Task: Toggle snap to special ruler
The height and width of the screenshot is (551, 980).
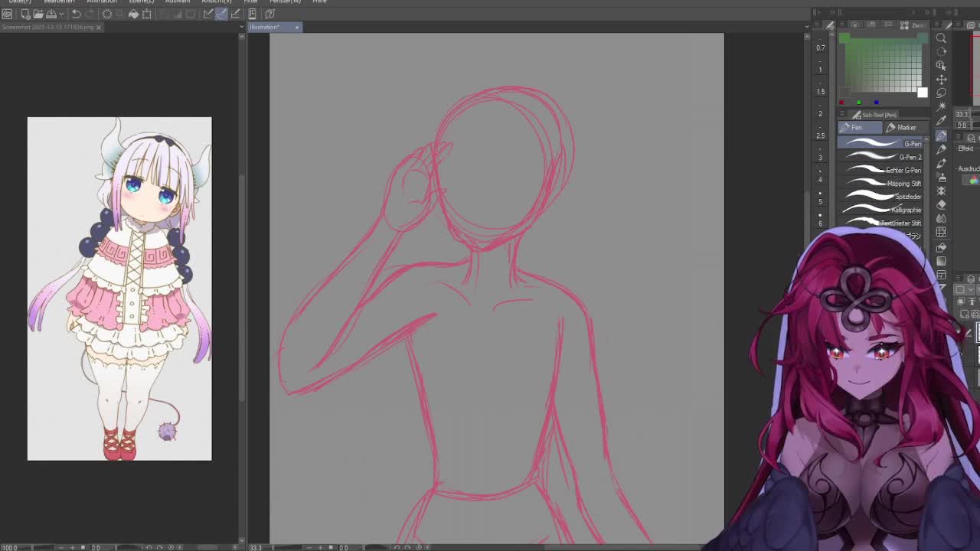Action: [221, 14]
